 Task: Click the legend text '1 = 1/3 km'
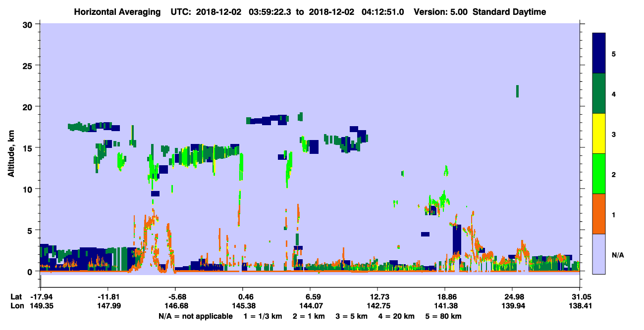pyautogui.click(x=263, y=316)
